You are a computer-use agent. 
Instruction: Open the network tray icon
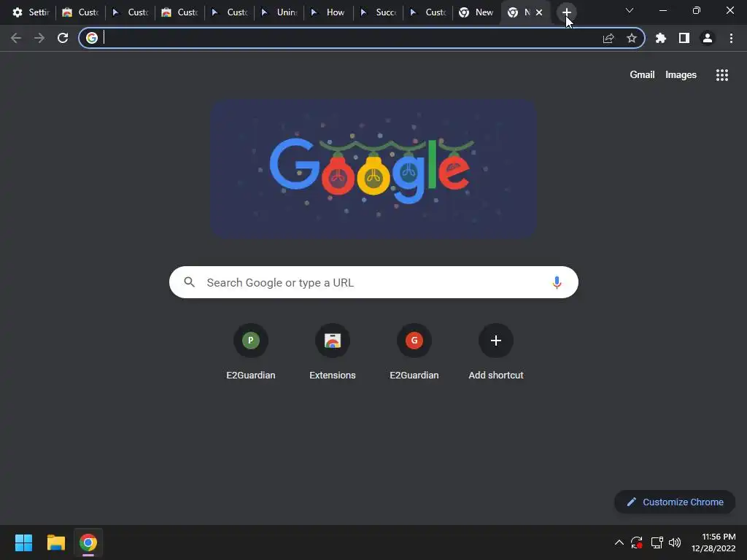pos(657,542)
